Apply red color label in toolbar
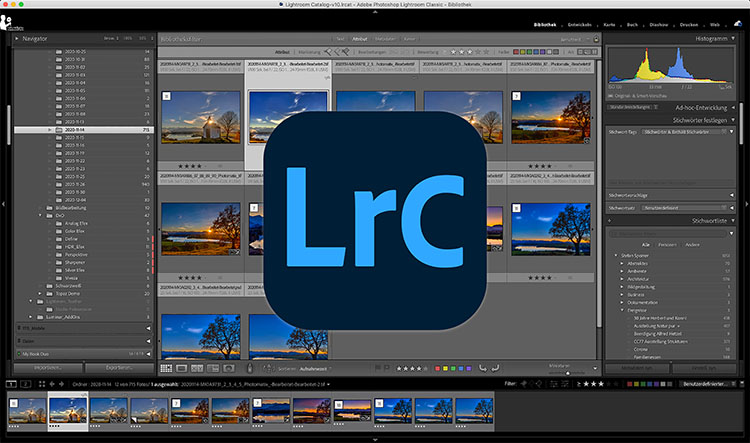This screenshot has height=443, width=750. pos(437,368)
